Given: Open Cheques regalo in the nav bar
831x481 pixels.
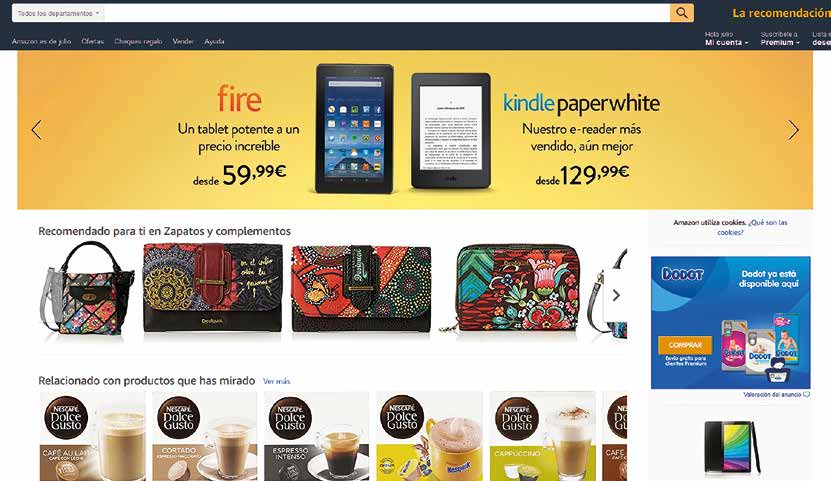Looking at the screenshot, I should [x=138, y=41].
